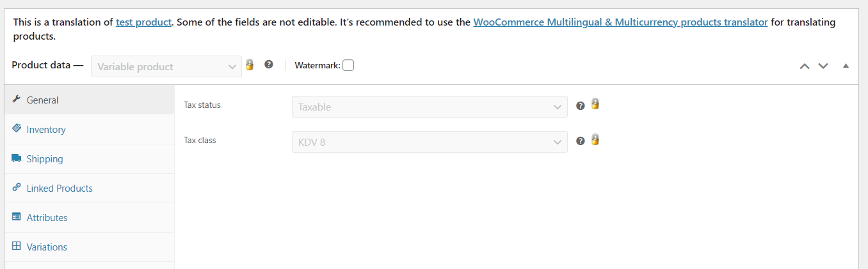868x269 pixels.
Task: Open the Tax status Taxable dropdown
Action: (x=430, y=107)
